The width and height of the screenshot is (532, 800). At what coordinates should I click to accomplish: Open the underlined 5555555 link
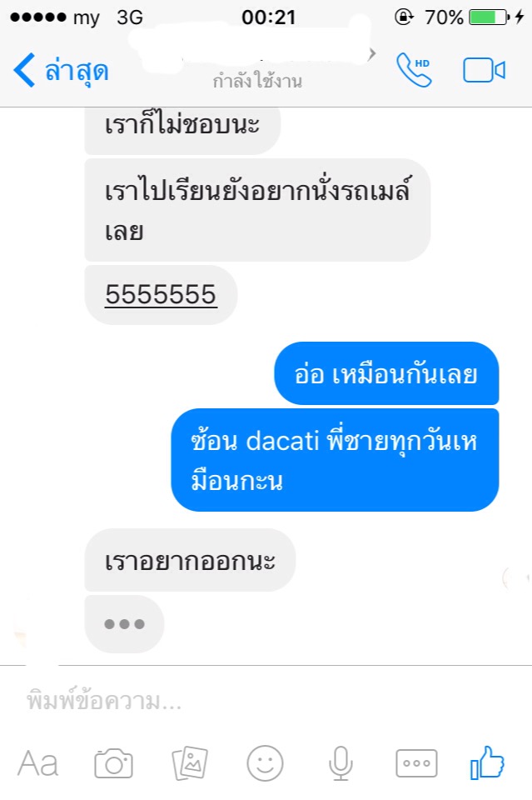161,295
